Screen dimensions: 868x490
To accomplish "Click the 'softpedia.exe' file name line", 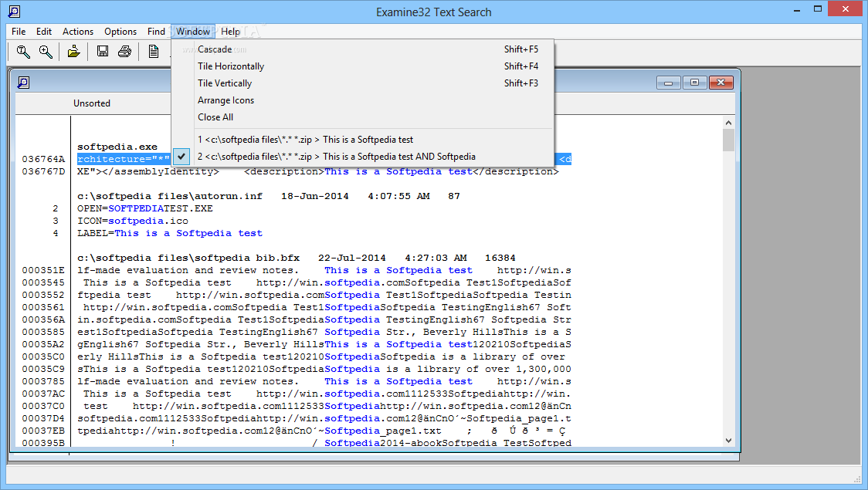I will point(117,147).
